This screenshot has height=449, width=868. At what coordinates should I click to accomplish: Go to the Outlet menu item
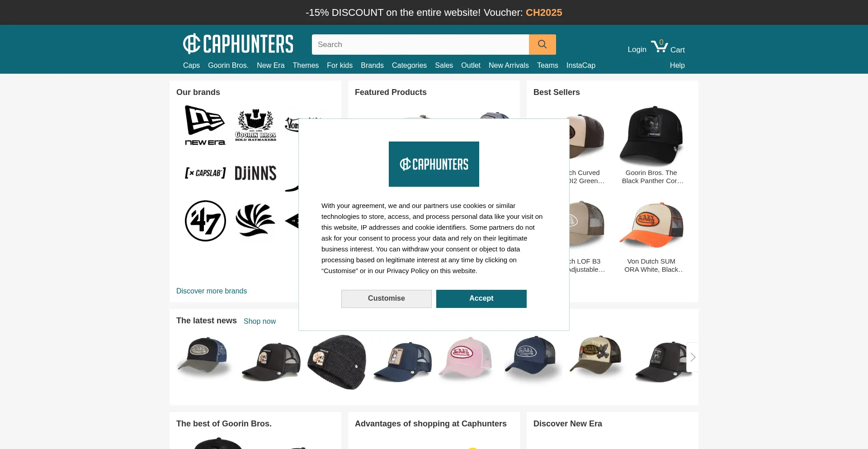point(471,65)
